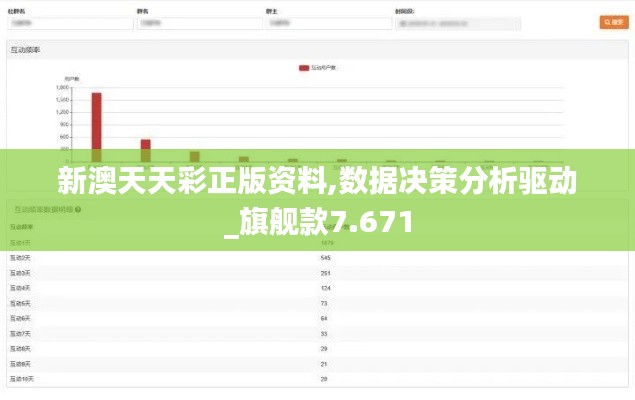Select the 互动3天 row label
635x400 pixels.
tap(20, 273)
